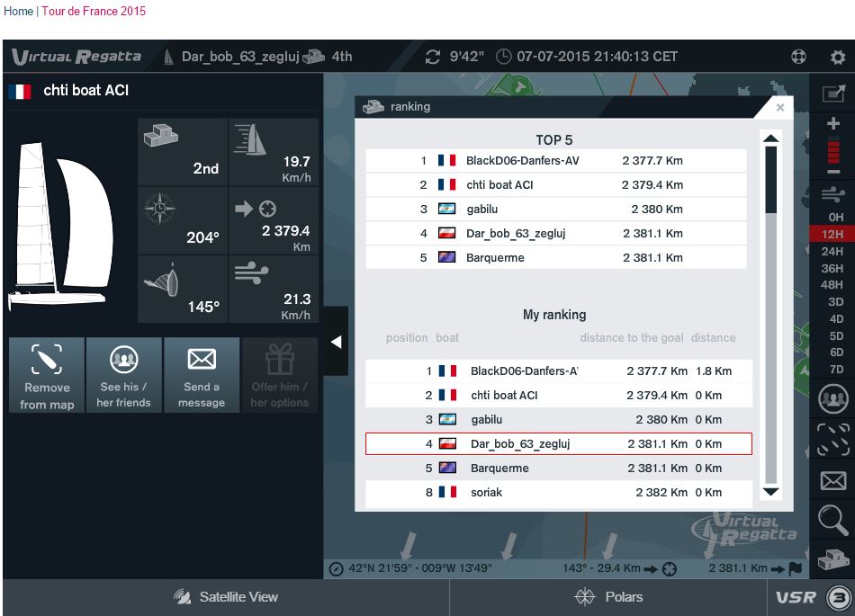855x616 pixels.
Task: Select gabilu row in My ranking
Action: click(559, 419)
